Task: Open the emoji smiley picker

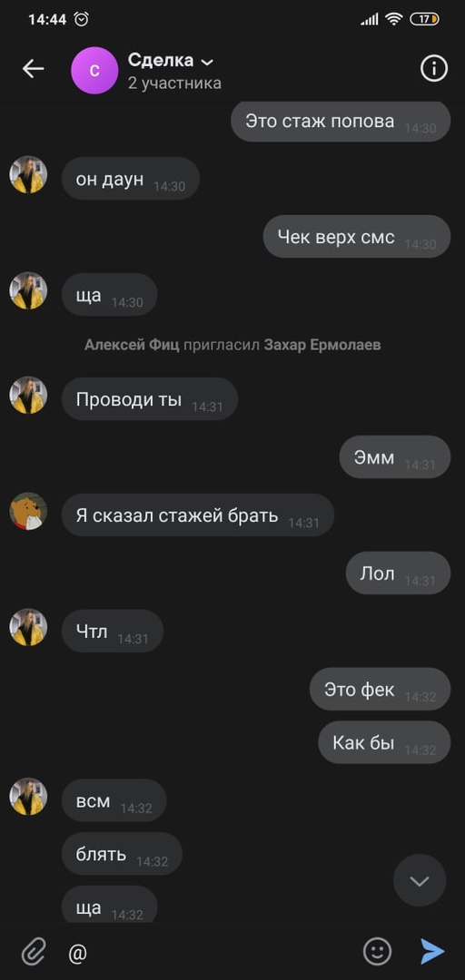Action: (378, 952)
